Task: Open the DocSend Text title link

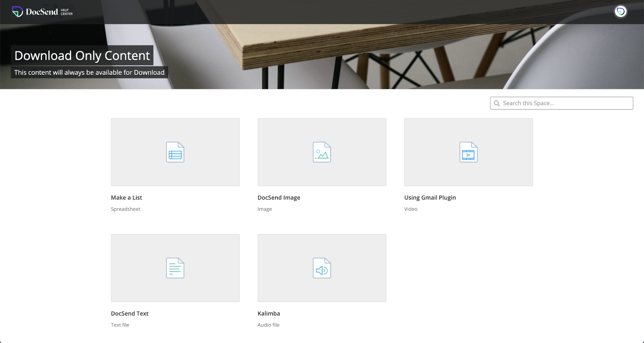Action: pos(130,313)
